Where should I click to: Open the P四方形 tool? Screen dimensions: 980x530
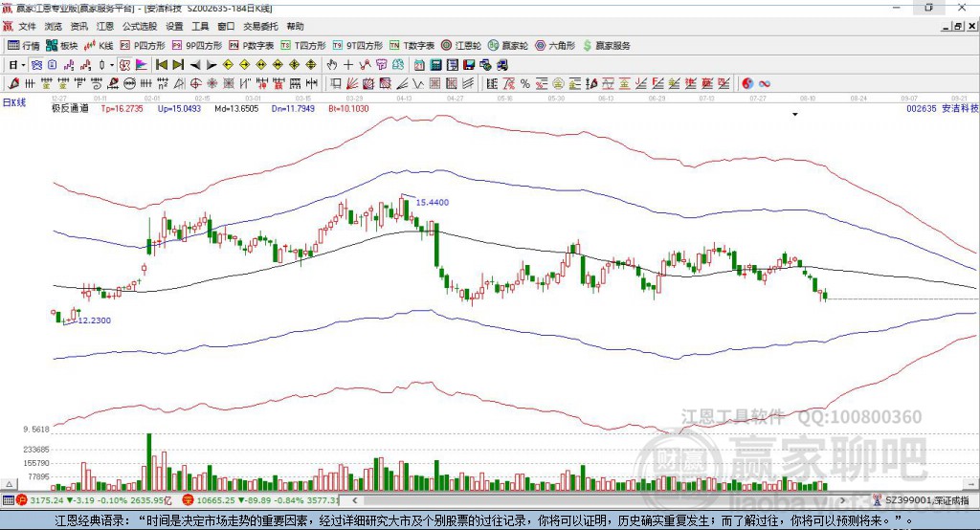(x=143, y=46)
